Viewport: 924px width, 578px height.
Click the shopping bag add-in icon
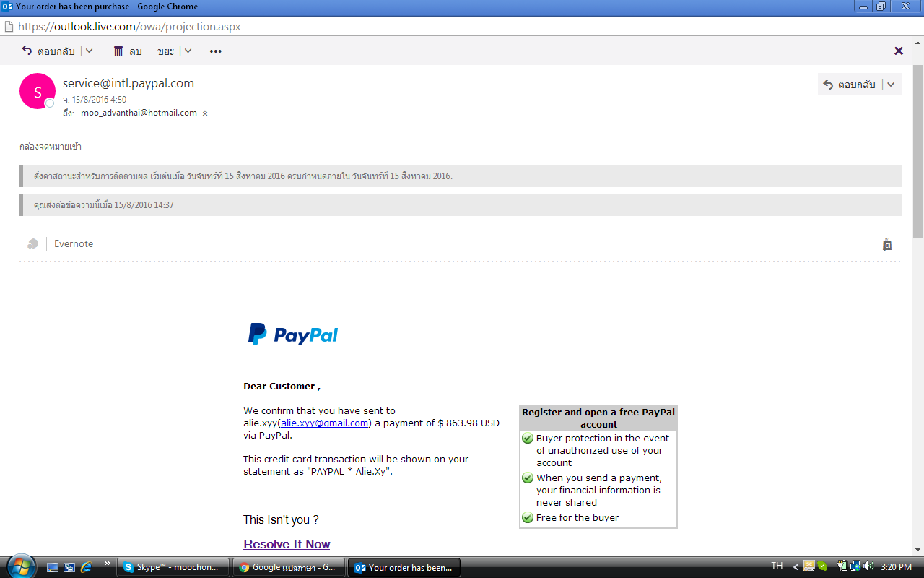(887, 244)
